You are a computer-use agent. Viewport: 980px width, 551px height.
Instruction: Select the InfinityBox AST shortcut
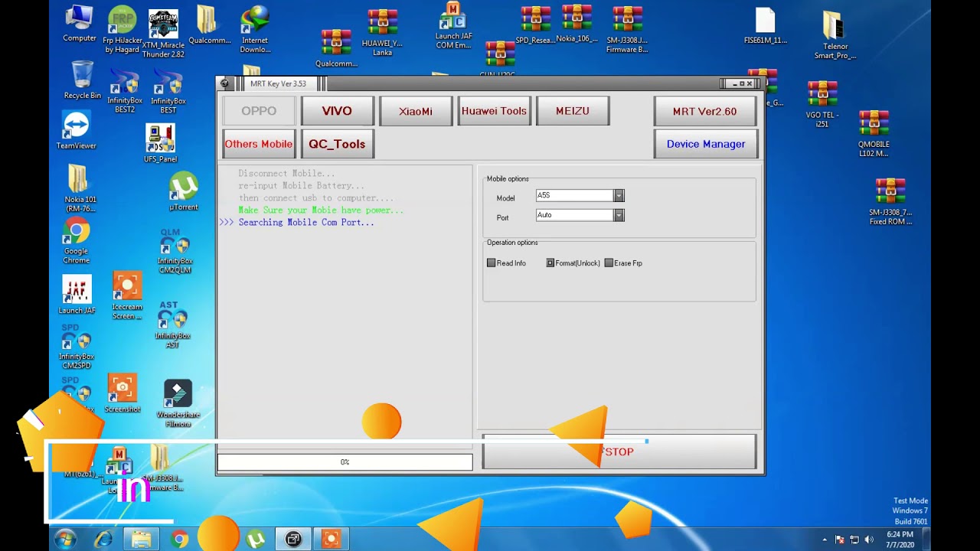tap(172, 325)
